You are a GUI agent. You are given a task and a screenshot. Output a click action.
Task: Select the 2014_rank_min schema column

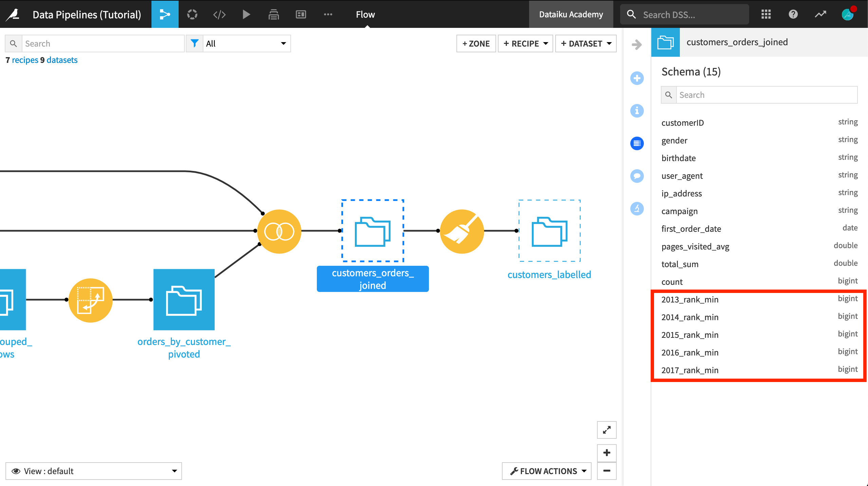click(760, 317)
